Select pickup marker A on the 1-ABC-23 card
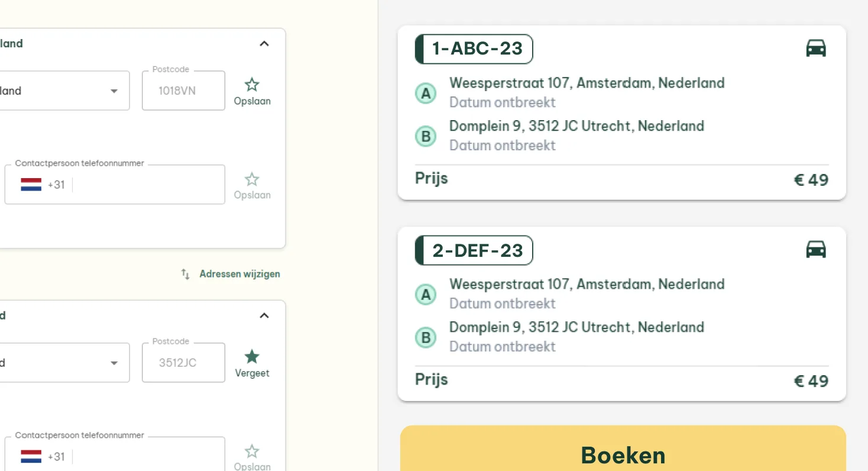Image resolution: width=868 pixels, height=471 pixels. [x=426, y=93]
